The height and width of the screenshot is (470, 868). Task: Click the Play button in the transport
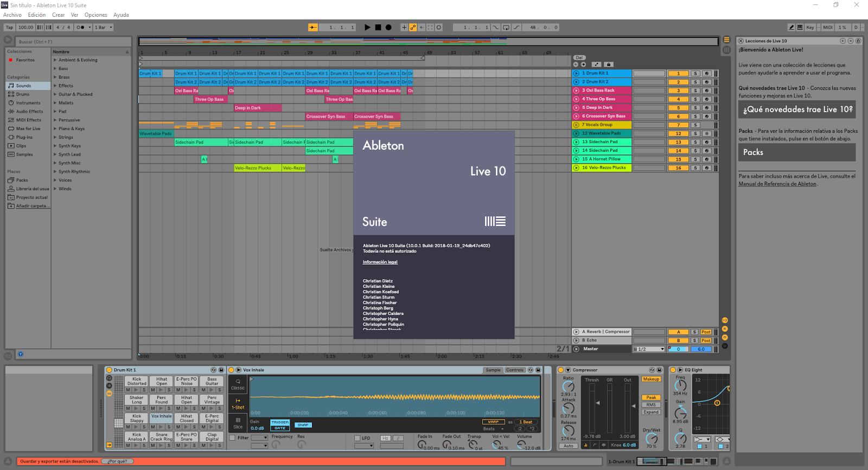pyautogui.click(x=367, y=27)
